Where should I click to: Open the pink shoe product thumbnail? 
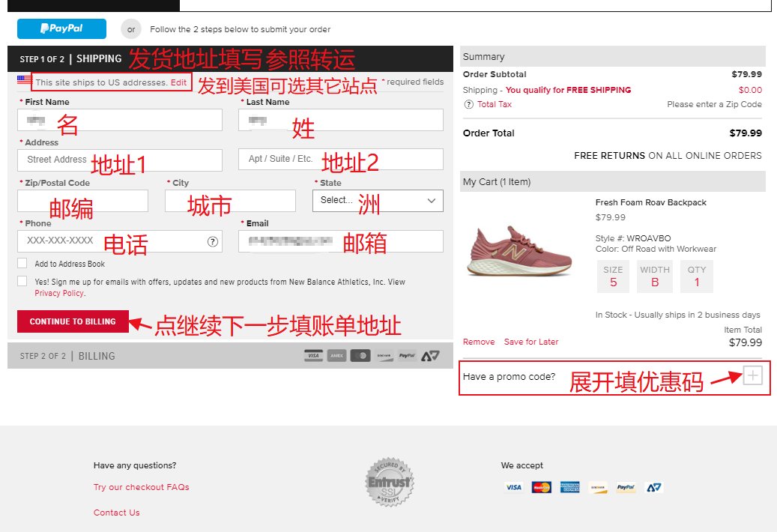pos(519,250)
